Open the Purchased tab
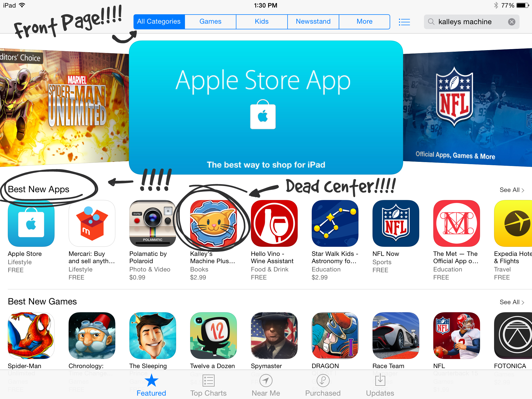The height and width of the screenshot is (399, 532). click(323, 385)
